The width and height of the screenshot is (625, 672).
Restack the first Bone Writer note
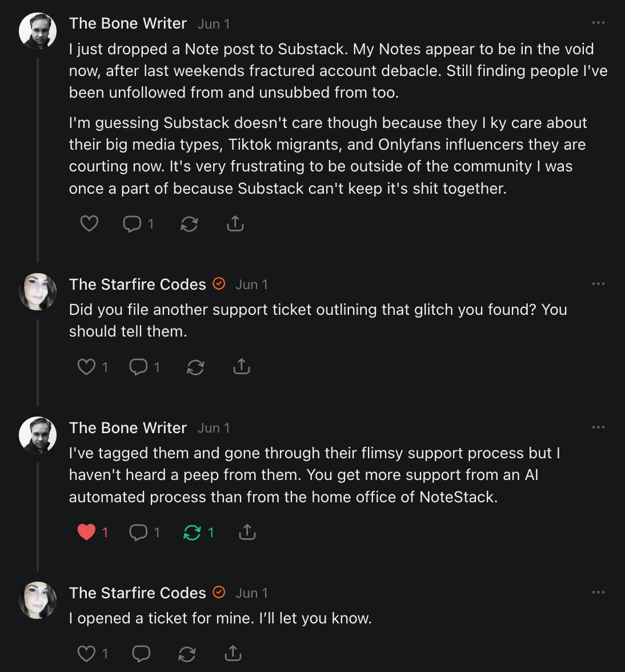(189, 224)
